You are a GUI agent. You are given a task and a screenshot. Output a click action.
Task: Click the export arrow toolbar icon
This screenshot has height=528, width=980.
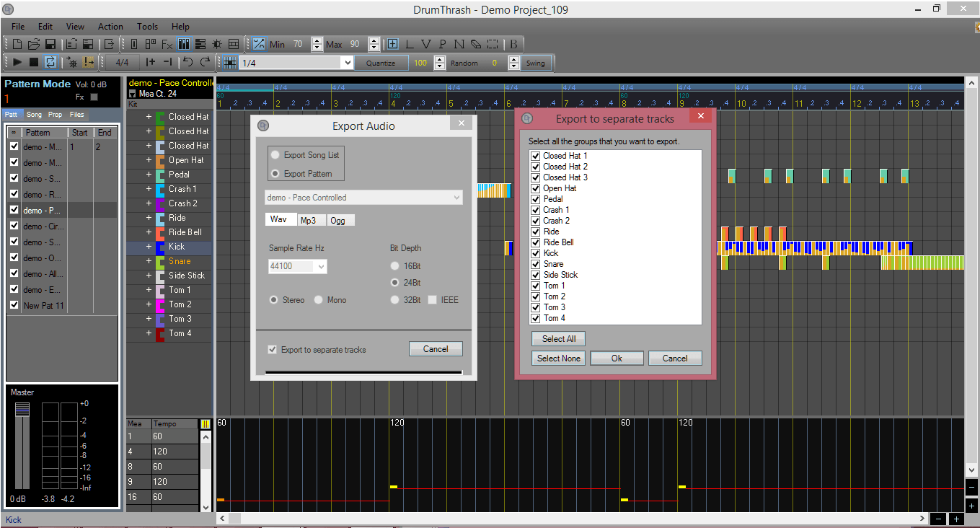[110, 44]
